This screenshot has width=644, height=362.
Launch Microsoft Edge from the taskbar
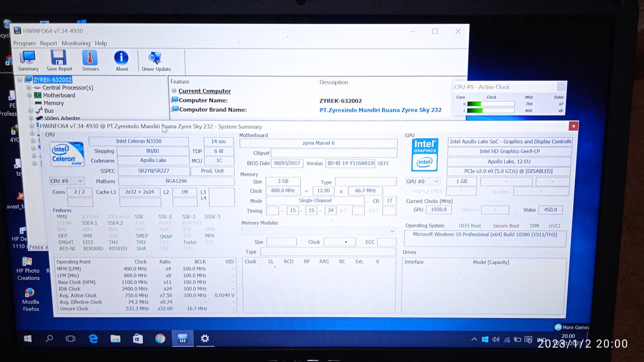coord(93,338)
